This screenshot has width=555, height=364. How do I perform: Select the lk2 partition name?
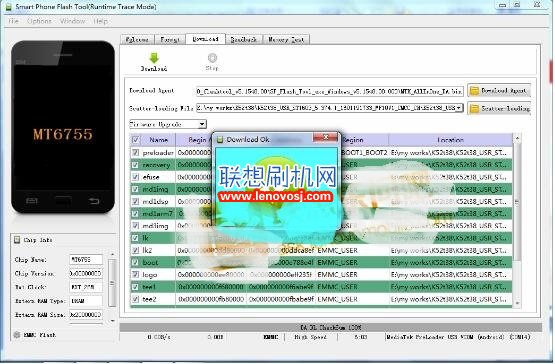(x=147, y=250)
